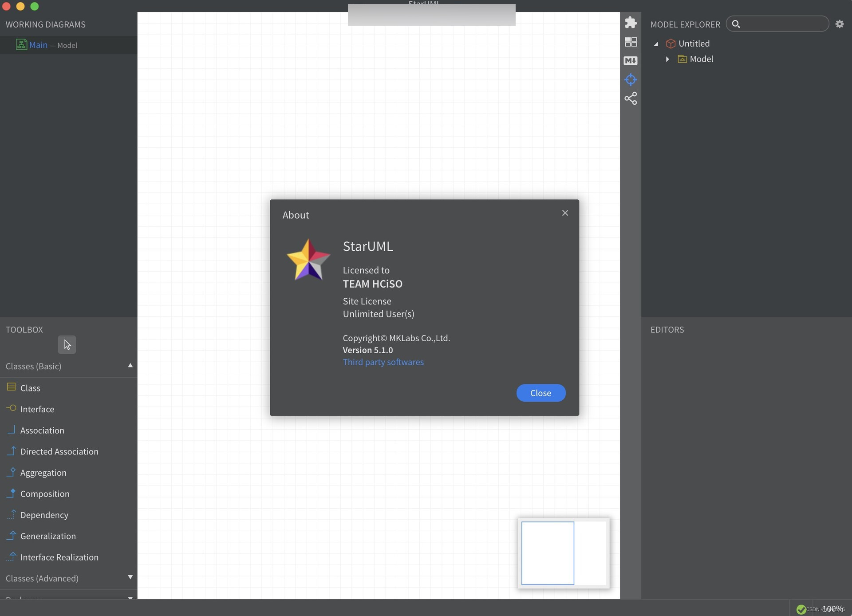Close the About dialog
Viewport: 852px width, 616px height.
(x=541, y=393)
